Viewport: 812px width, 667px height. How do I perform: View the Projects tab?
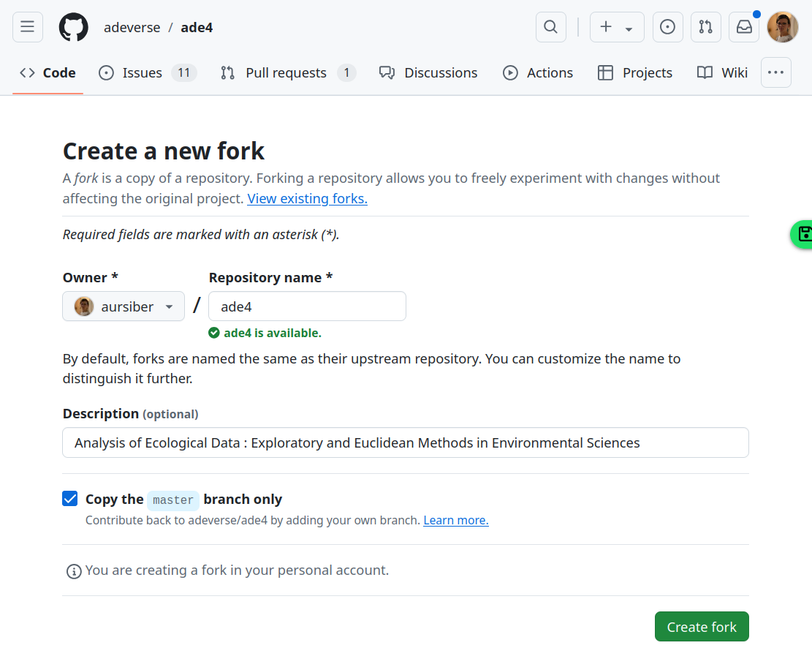(635, 72)
